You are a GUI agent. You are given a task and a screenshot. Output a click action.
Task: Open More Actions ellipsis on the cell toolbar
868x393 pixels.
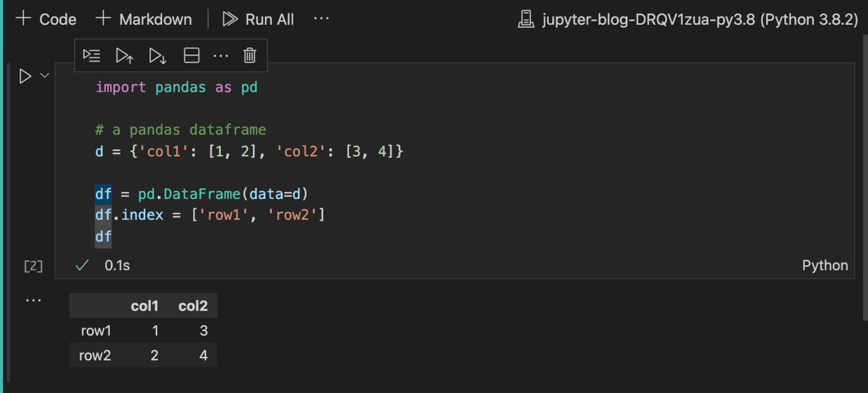point(221,55)
